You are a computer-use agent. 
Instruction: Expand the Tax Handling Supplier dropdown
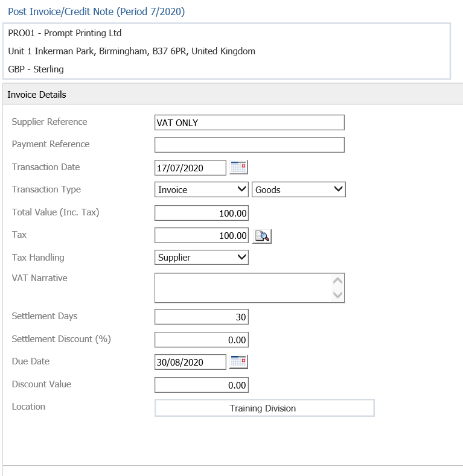(202, 257)
